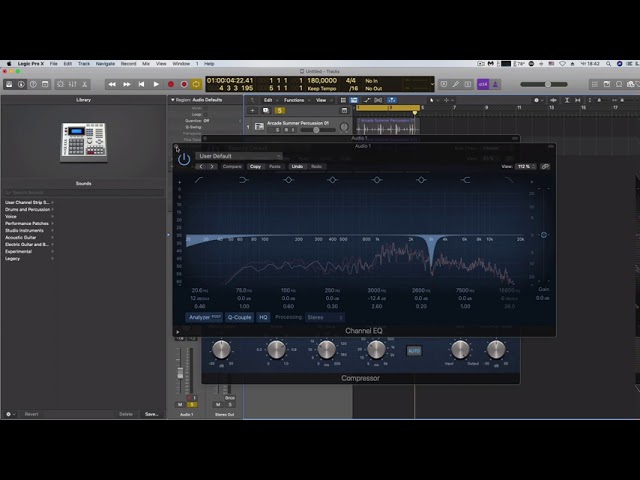This screenshot has width=640, height=480.
Task: Toggle the low shelf band in EQ
Action: pyautogui.click(x=244, y=180)
